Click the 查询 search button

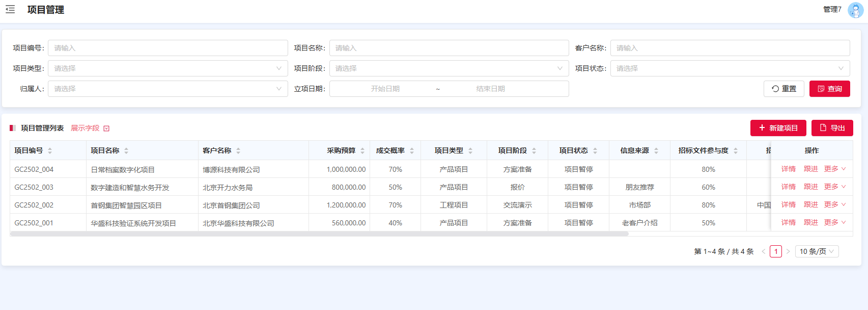pos(829,89)
